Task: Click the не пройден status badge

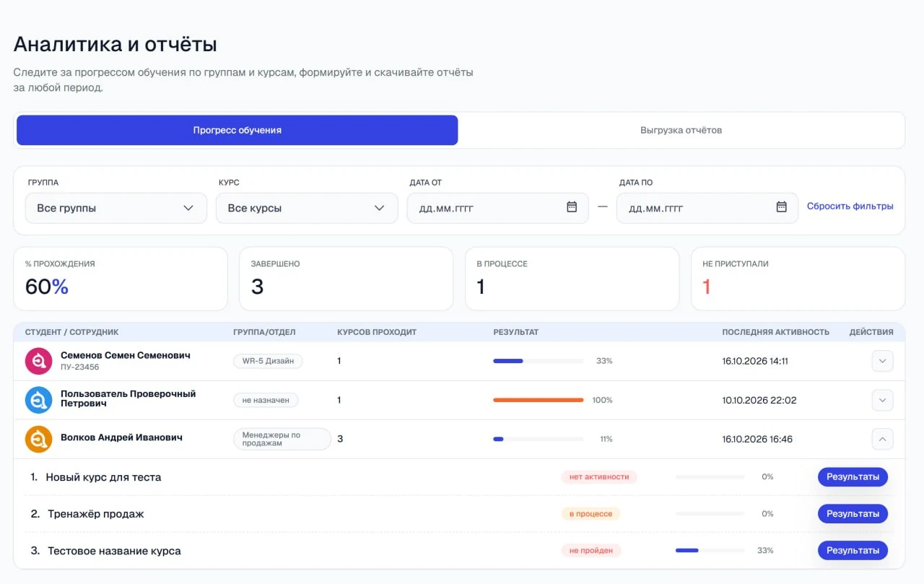Action: 591,550
